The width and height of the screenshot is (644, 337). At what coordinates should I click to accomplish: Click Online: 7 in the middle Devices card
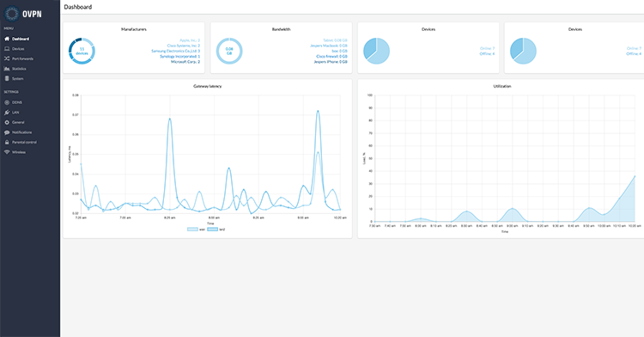(x=487, y=48)
